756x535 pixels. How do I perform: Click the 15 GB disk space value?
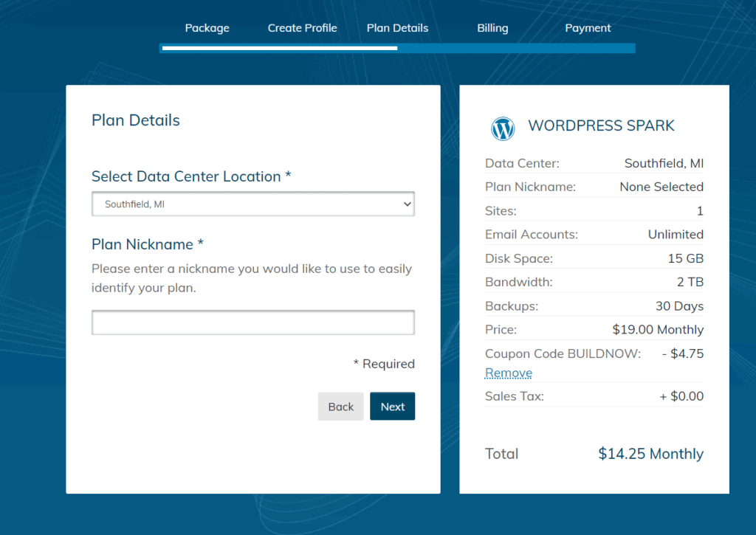[x=686, y=258]
